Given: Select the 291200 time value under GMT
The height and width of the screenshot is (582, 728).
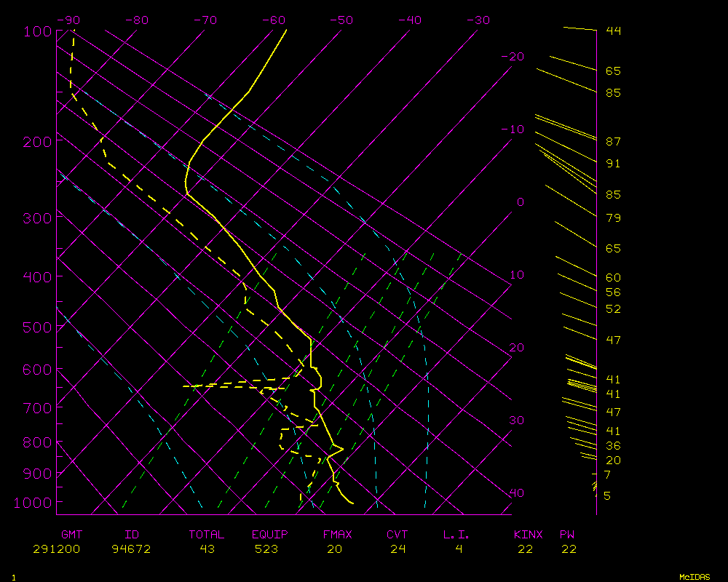Looking at the screenshot, I should 57,549.
